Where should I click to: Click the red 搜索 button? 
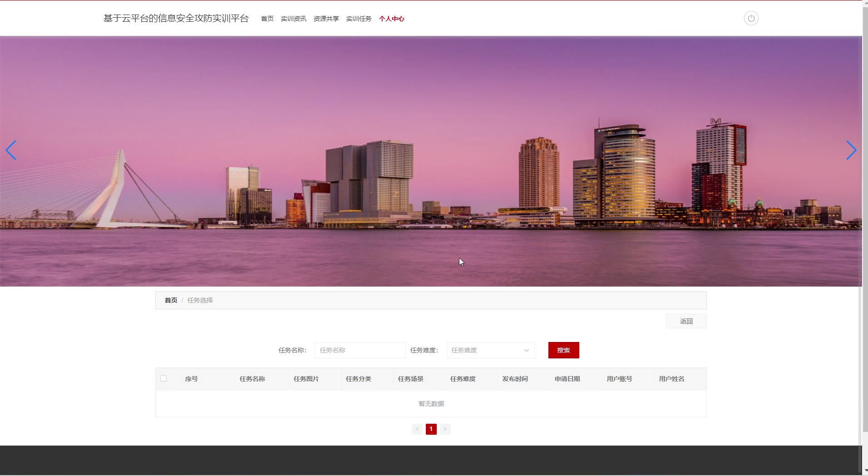(563, 350)
